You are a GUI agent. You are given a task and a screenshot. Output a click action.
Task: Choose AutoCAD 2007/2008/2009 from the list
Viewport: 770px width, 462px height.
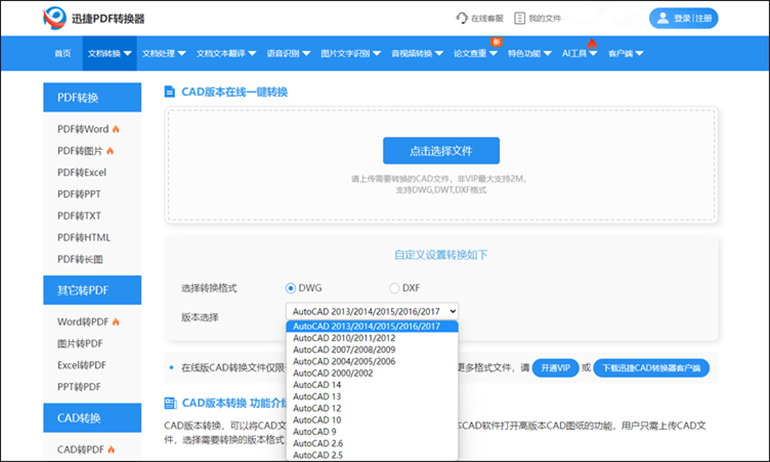372,350
